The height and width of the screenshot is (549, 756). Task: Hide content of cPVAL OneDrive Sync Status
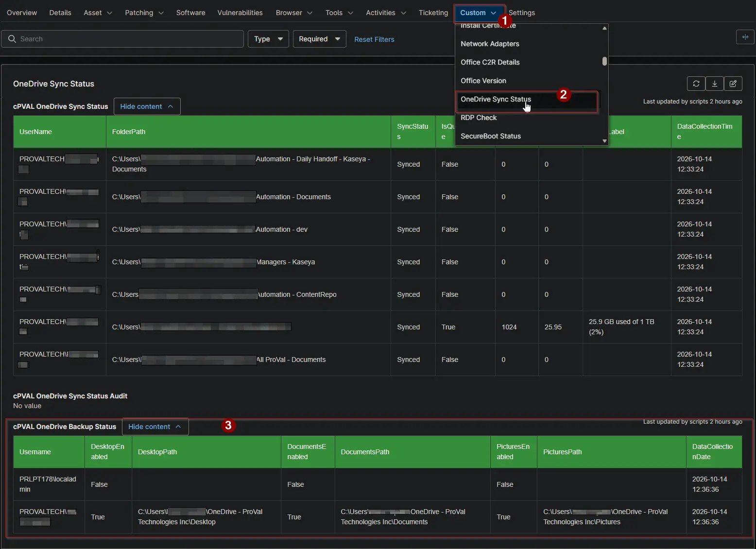(x=147, y=106)
